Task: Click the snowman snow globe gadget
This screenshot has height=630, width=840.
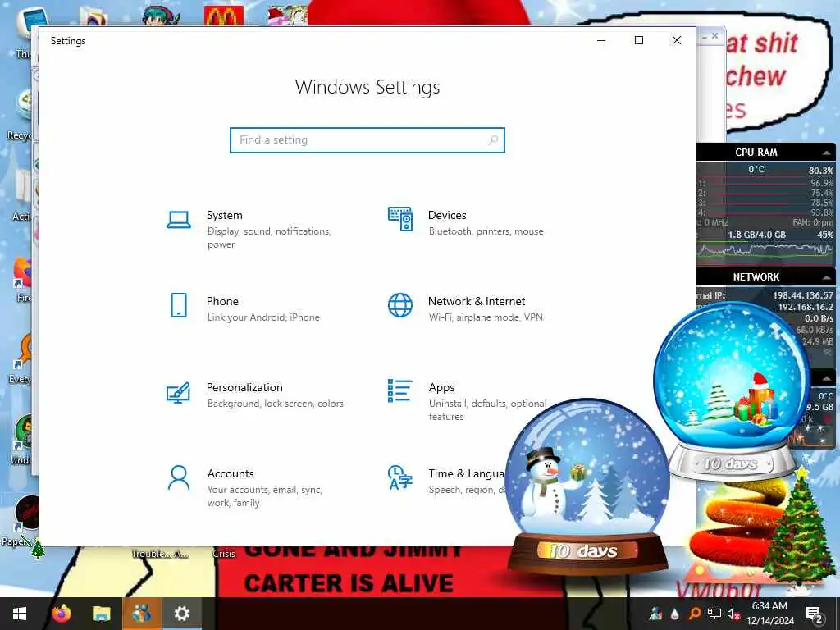Action: [x=587, y=485]
